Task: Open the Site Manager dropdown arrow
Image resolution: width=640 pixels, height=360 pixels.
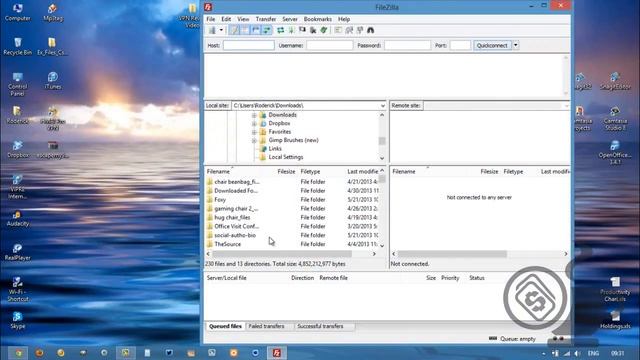Action: pos(221,30)
